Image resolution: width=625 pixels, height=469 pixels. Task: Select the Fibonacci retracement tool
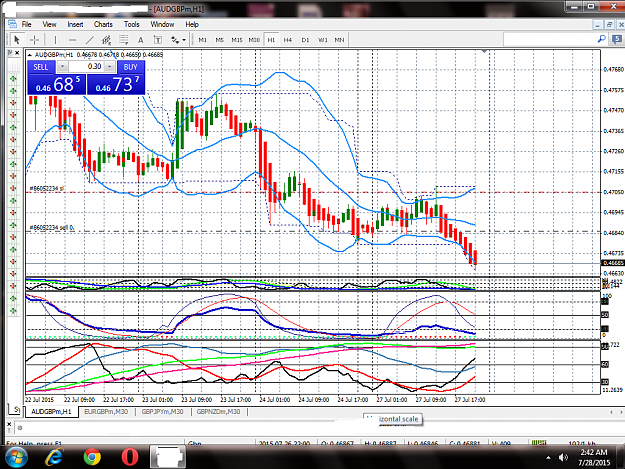(x=124, y=40)
